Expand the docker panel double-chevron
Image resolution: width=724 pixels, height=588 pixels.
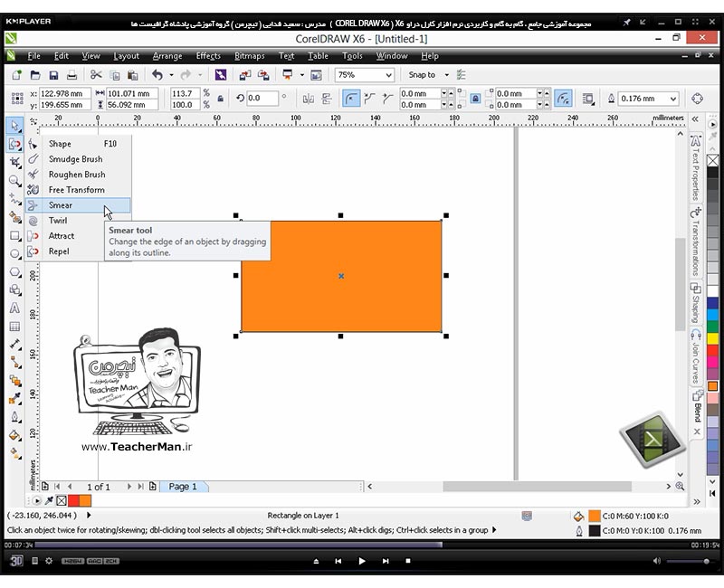(695, 119)
